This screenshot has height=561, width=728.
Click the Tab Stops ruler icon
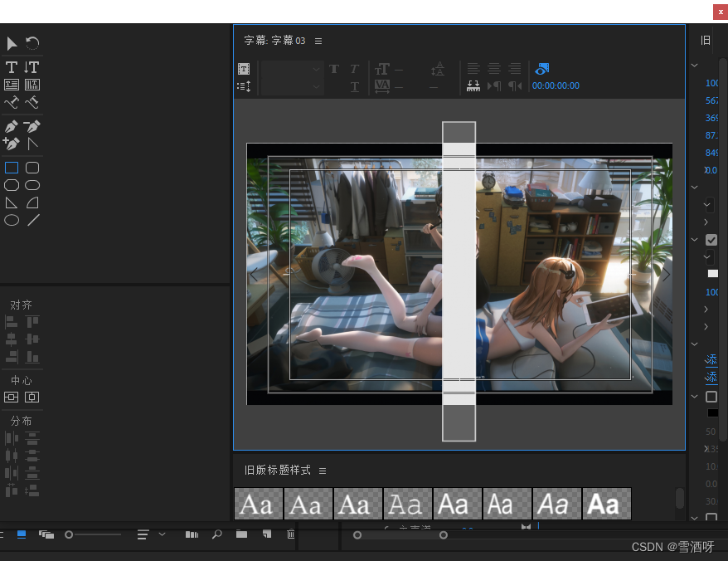(x=473, y=86)
